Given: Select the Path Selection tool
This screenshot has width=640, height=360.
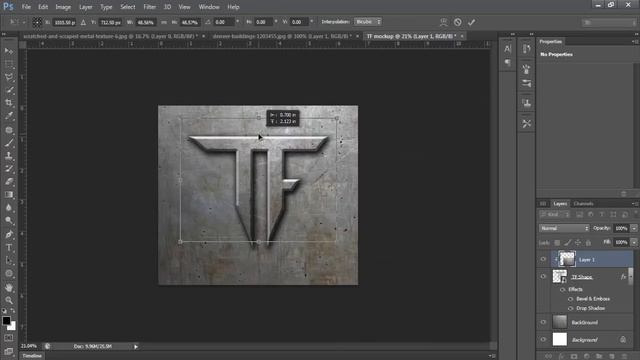Looking at the screenshot, I should pyautogui.click(x=9, y=260).
